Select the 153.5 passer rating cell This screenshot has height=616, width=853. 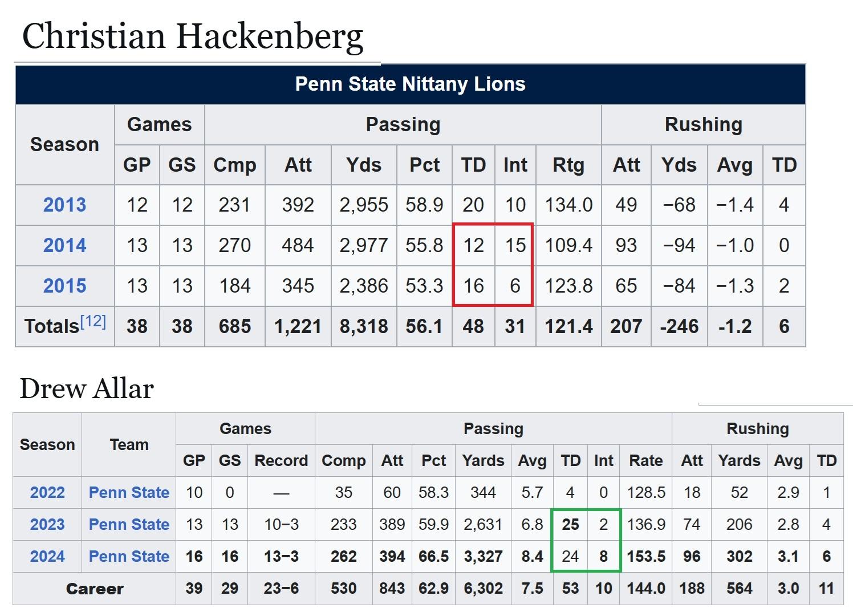pyautogui.click(x=646, y=556)
